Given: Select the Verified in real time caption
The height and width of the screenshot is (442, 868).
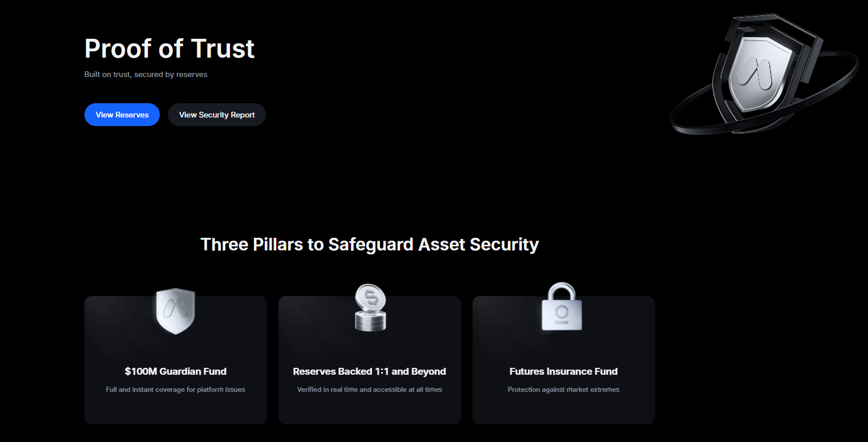Looking at the screenshot, I should 369,389.
